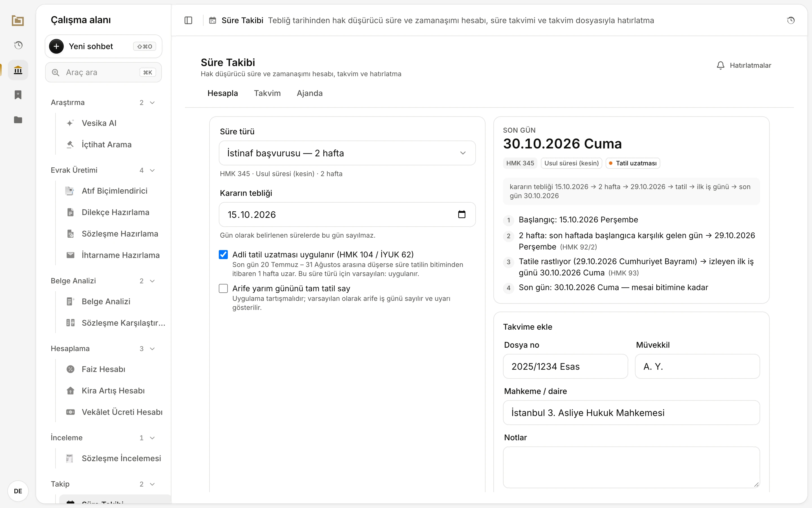The image size is (812, 508).
Task: Uncheck Adli tatil uzatması uygulanır
Action: pos(223,255)
